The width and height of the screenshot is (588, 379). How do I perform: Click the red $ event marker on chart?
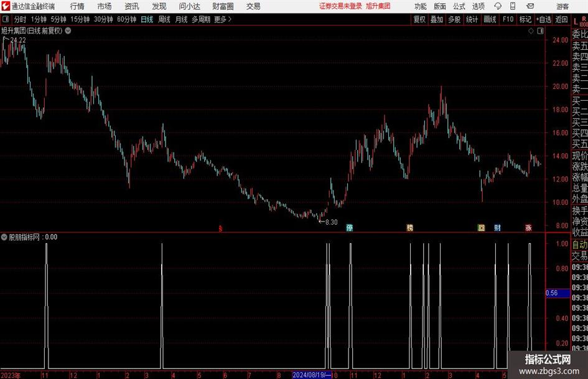point(220,228)
